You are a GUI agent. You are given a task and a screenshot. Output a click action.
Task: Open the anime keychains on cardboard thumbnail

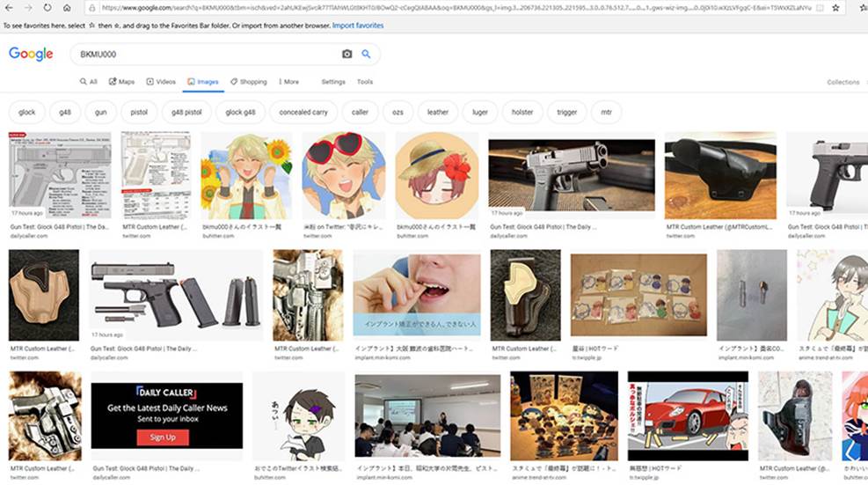click(x=638, y=295)
